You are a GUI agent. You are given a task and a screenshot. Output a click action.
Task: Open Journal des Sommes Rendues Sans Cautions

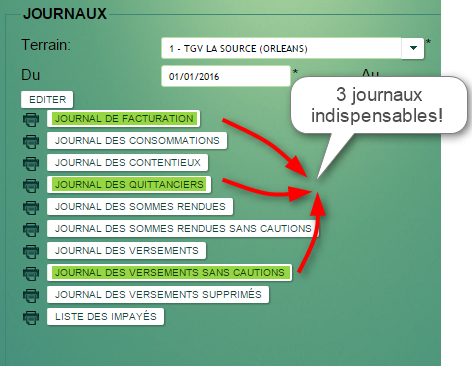(x=183, y=229)
